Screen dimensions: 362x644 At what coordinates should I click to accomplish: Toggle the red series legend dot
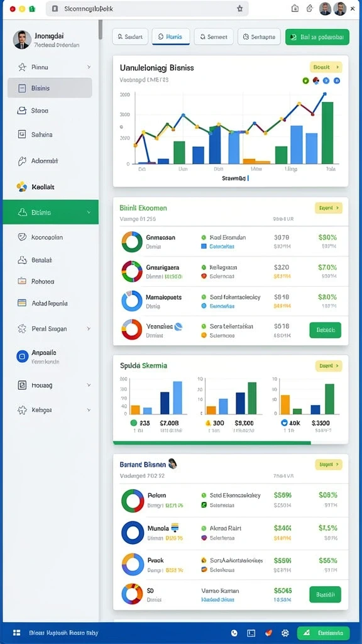tap(316, 81)
